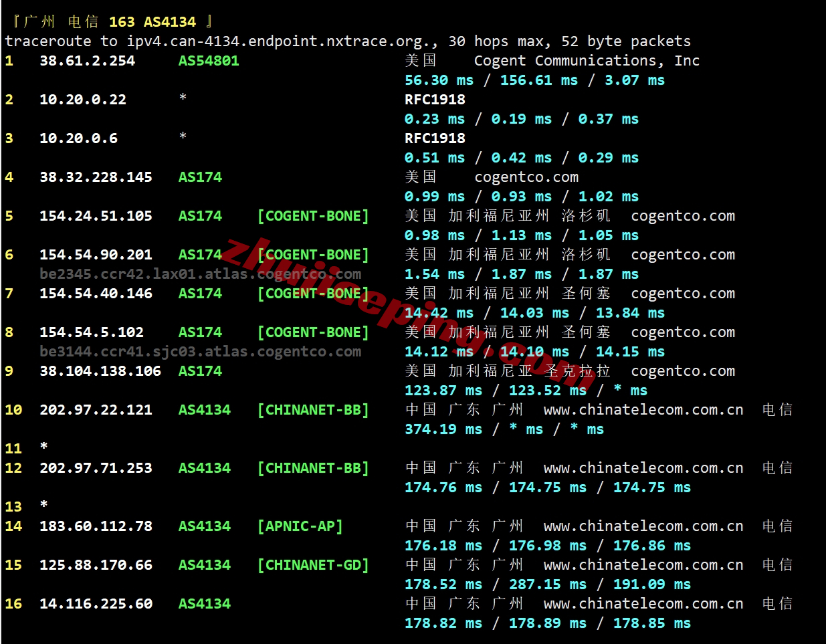Click the header text '163 AS4134'

152,22
